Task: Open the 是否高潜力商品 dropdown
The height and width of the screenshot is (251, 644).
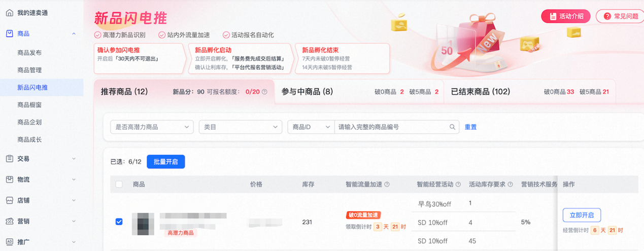Action: [152, 127]
